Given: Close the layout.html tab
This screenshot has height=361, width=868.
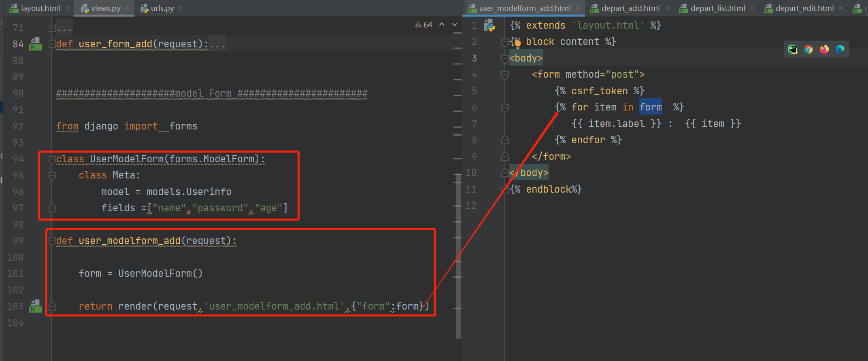Looking at the screenshot, I should [68, 8].
